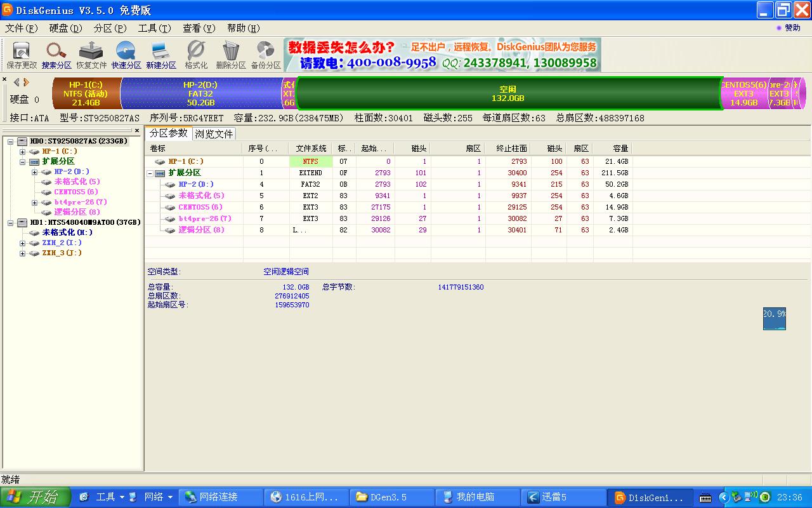The width and height of the screenshot is (812, 508).
Task: Click the 文件系统 column header
Action: pyautogui.click(x=311, y=148)
